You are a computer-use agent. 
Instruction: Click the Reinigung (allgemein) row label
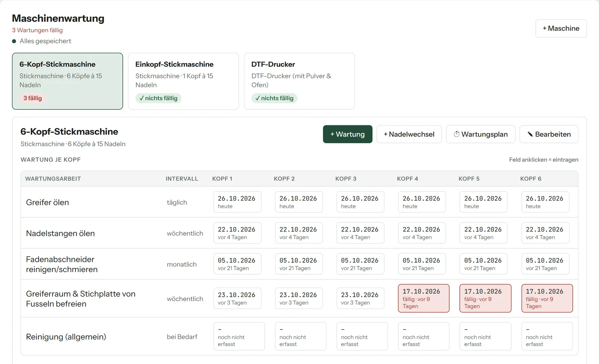point(66,337)
